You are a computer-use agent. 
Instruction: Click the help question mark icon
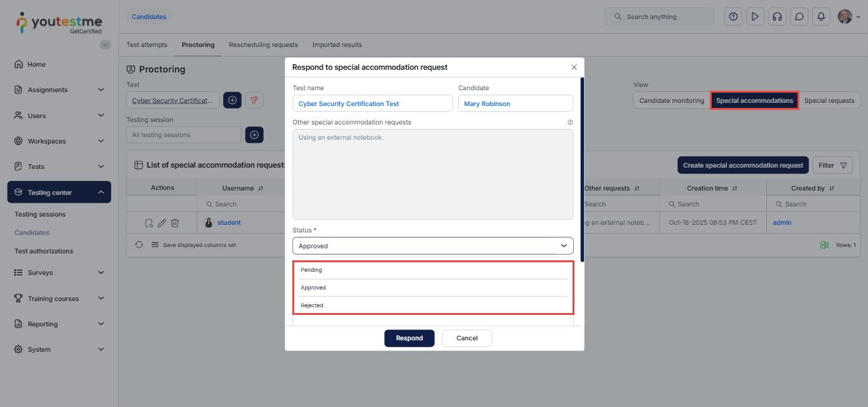pos(733,17)
